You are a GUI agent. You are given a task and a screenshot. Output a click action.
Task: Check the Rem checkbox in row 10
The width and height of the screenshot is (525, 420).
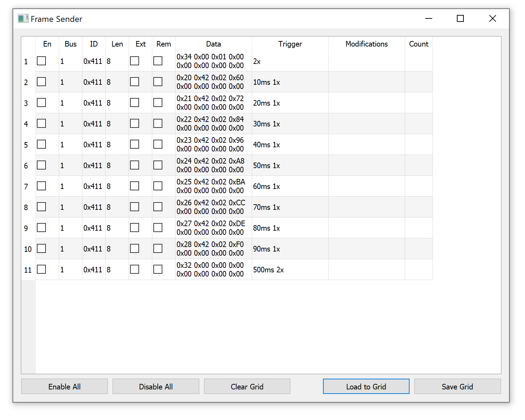coord(158,249)
